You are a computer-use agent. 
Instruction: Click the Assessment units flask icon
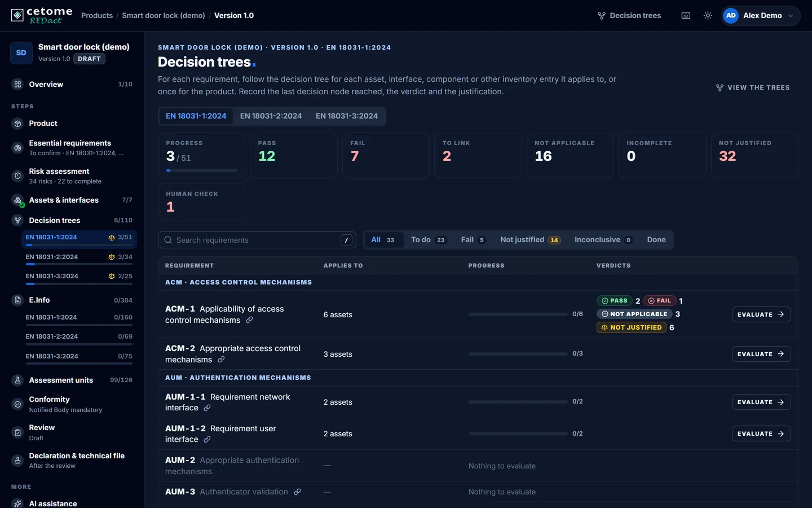[x=17, y=380]
